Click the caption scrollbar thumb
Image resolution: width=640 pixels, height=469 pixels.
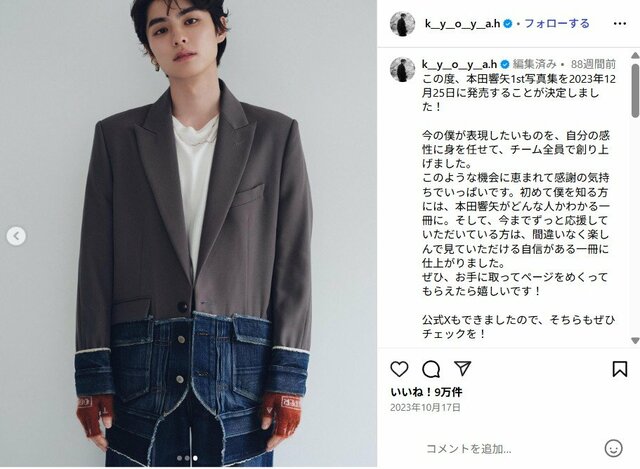[635, 90]
